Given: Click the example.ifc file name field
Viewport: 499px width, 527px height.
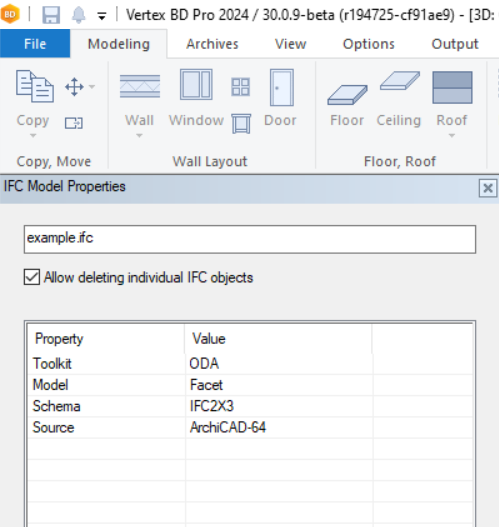Looking at the screenshot, I should coord(250,239).
